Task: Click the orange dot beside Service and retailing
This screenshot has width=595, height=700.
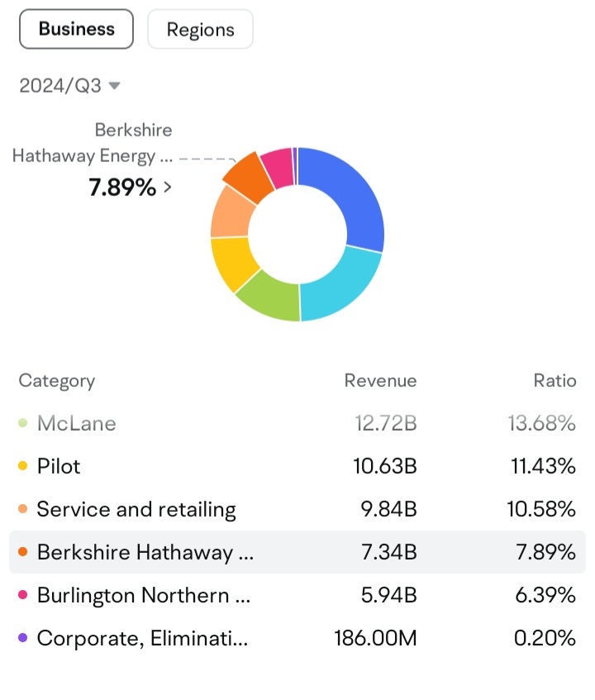Action: click(x=23, y=509)
